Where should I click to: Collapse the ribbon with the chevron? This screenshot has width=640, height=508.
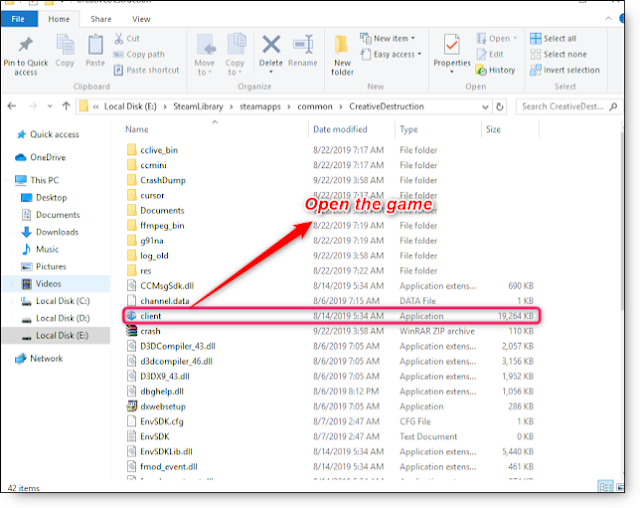(x=608, y=18)
